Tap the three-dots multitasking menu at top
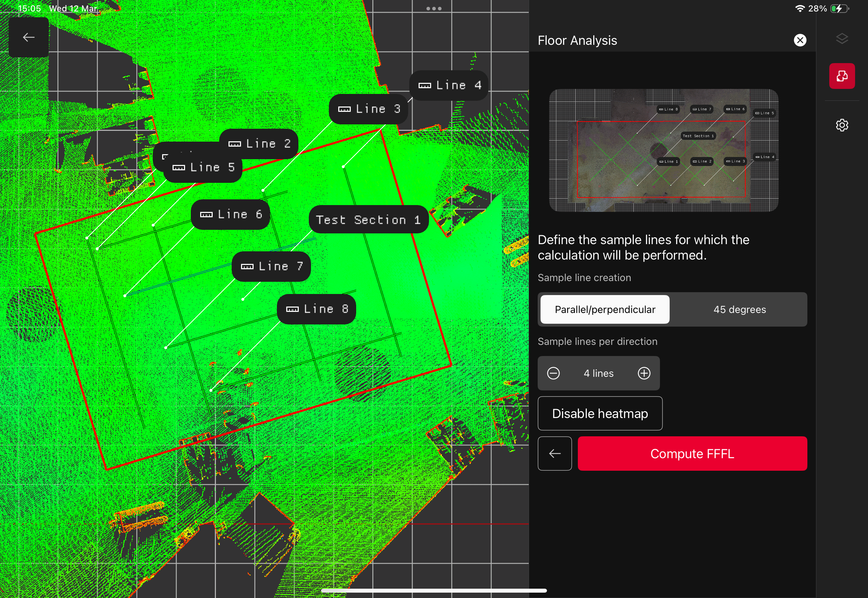This screenshot has height=598, width=868. [x=434, y=9]
